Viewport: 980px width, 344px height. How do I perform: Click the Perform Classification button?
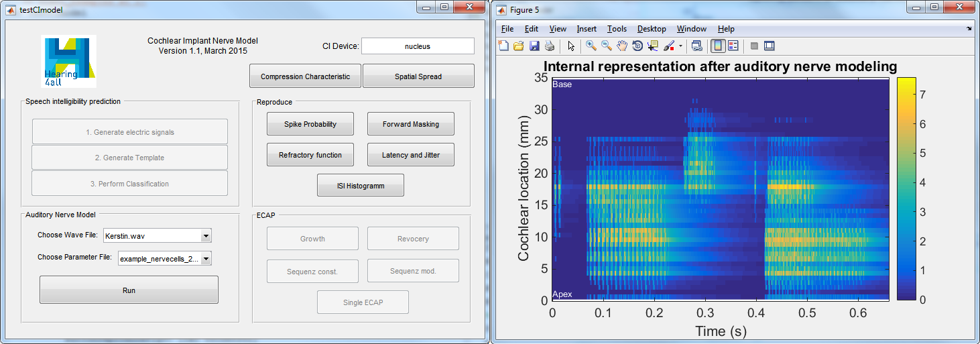click(130, 184)
